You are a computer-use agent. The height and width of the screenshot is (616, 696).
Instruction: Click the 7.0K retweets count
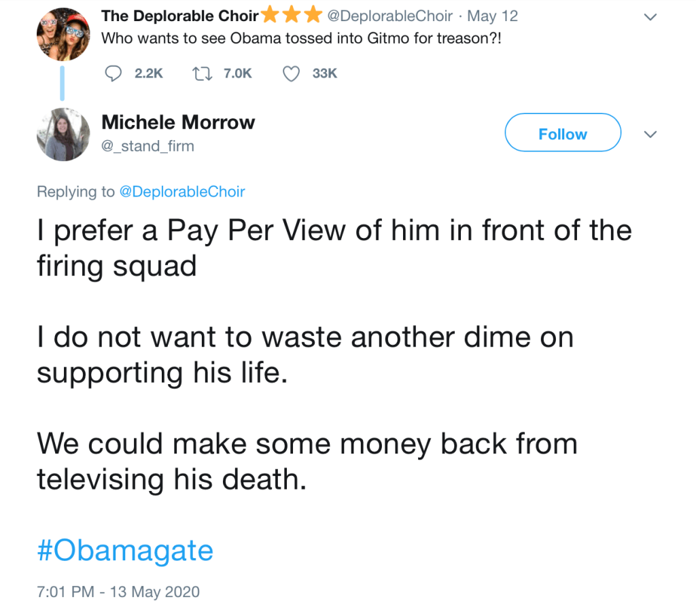pos(237,73)
